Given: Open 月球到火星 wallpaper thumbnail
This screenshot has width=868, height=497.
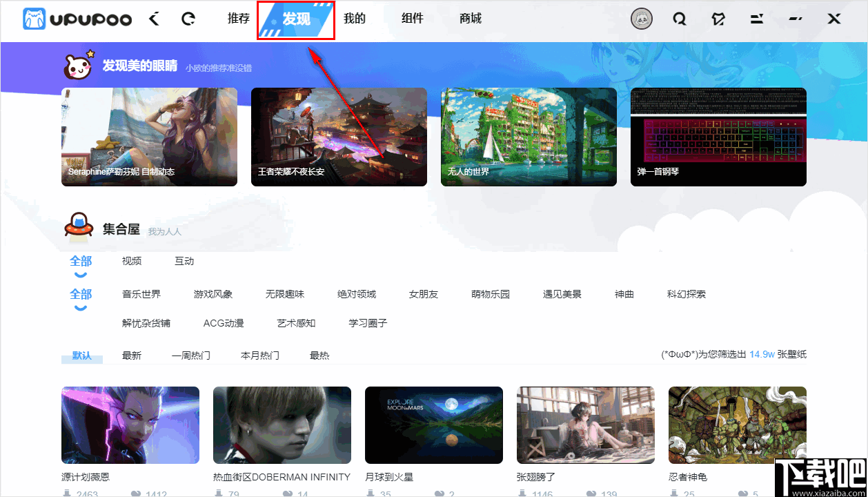Looking at the screenshot, I should [x=434, y=425].
